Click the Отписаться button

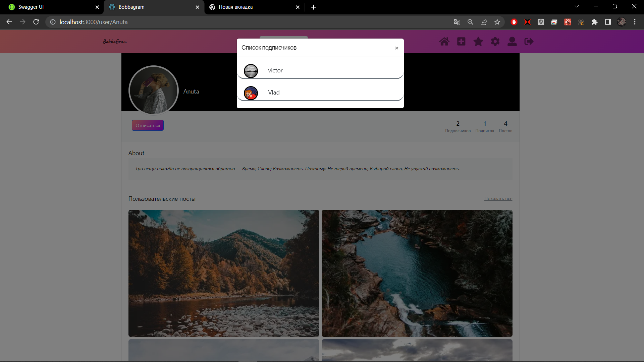tap(148, 125)
